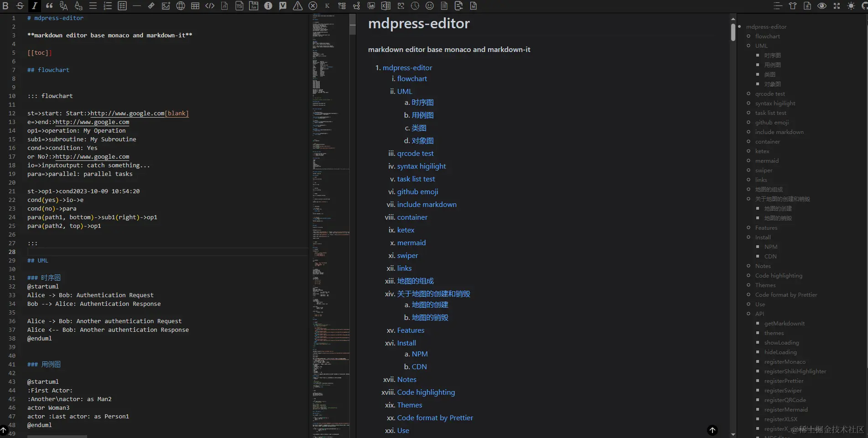Viewport: 868px width, 438px height.
Task: Open 'syntax higilight' link in preview
Action: pos(421,166)
